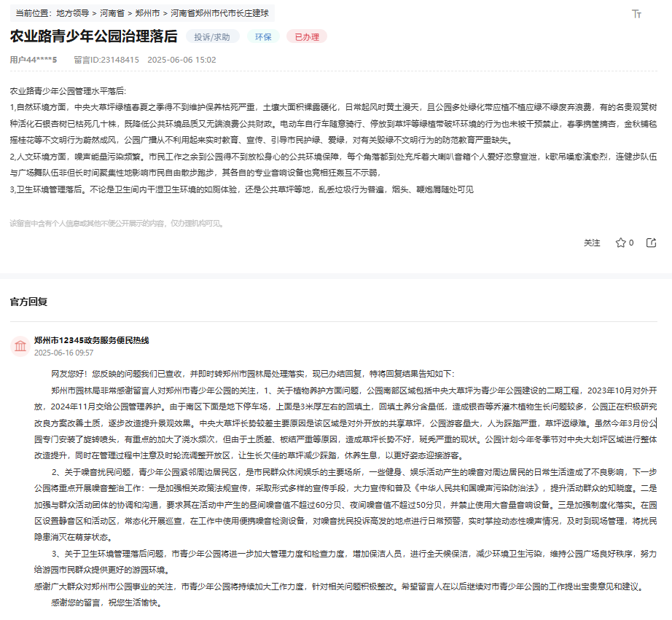Click the share icon
This screenshot has height=620, width=672.
point(651,243)
